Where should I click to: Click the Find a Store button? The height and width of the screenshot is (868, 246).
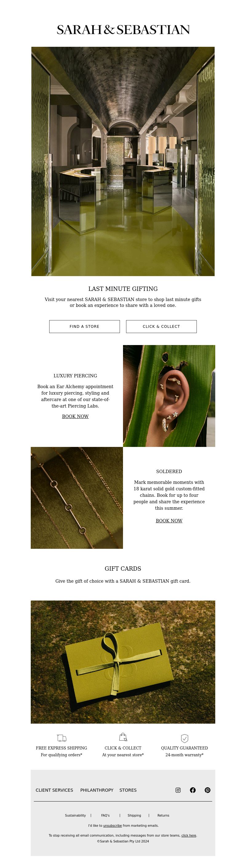(85, 326)
